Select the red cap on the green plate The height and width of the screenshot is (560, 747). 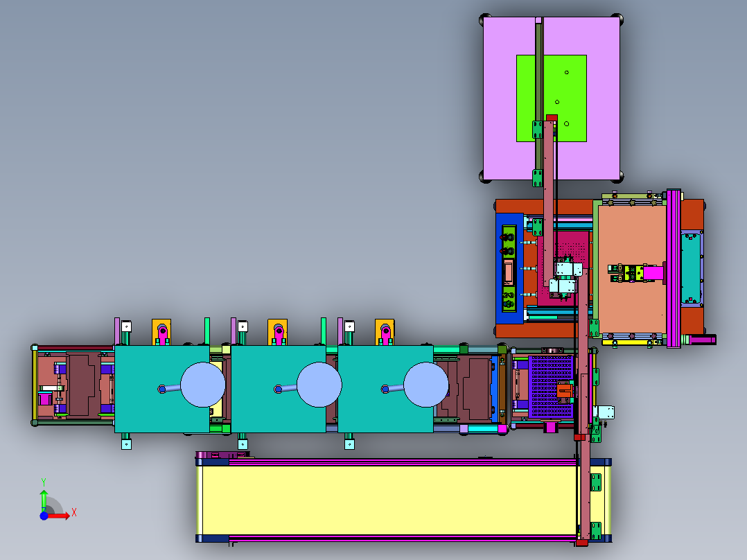pyautogui.click(x=552, y=118)
